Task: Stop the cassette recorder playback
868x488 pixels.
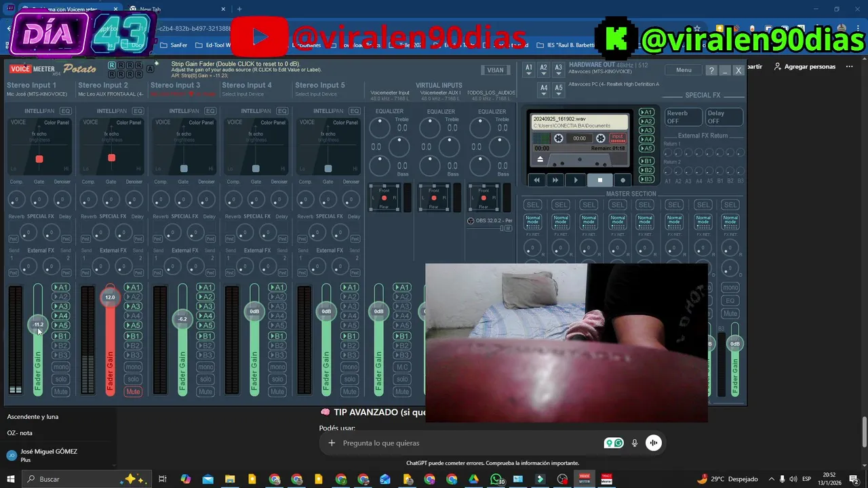Action: pos(599,180)
